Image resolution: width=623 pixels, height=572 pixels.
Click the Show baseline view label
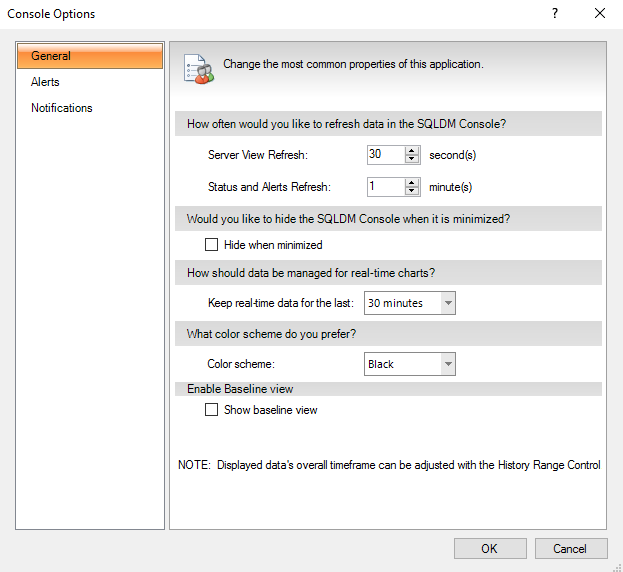[x=271, y=410]
